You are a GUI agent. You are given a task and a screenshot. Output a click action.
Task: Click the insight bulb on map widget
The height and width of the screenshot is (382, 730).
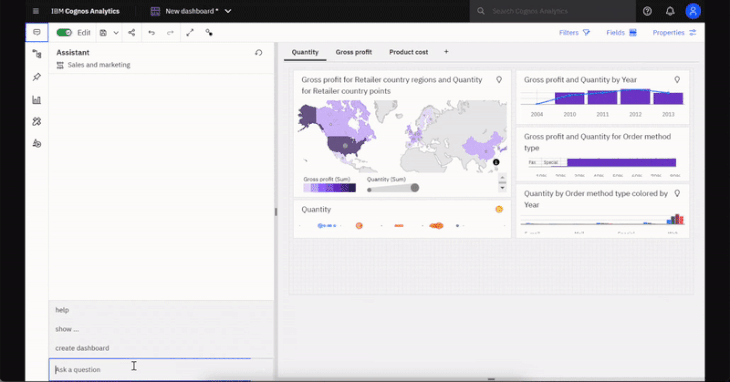499,80
